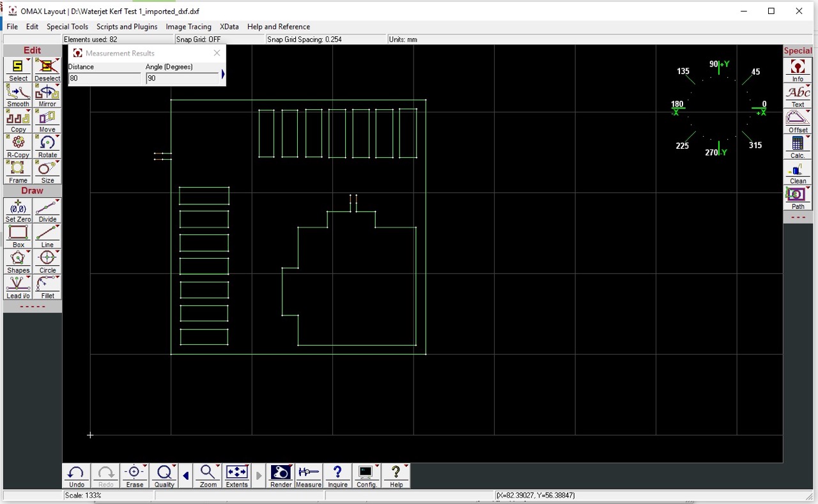Click the Undo button

click(x=77, y=476)
